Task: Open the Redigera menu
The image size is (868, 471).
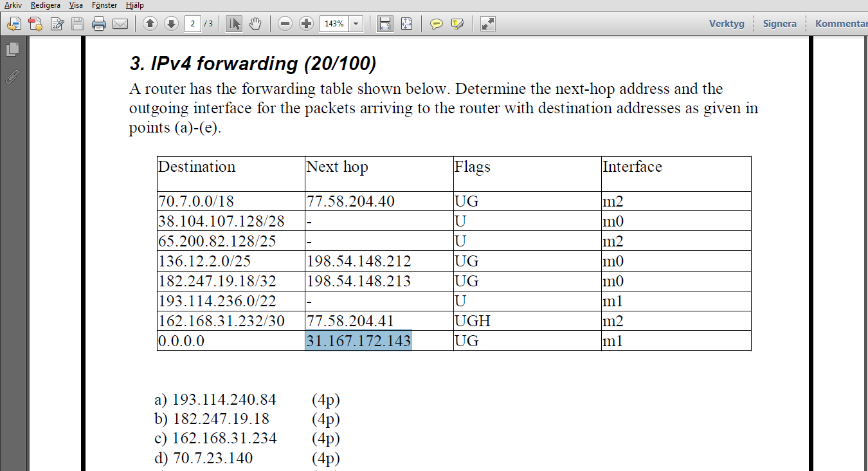Action: tap(44, 5)
